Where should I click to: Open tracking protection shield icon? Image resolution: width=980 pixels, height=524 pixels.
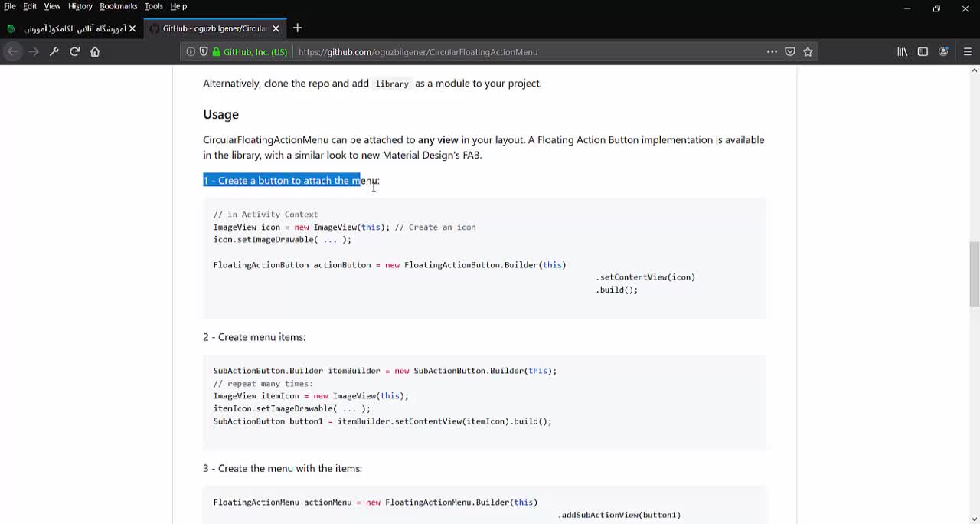[204, 51]
